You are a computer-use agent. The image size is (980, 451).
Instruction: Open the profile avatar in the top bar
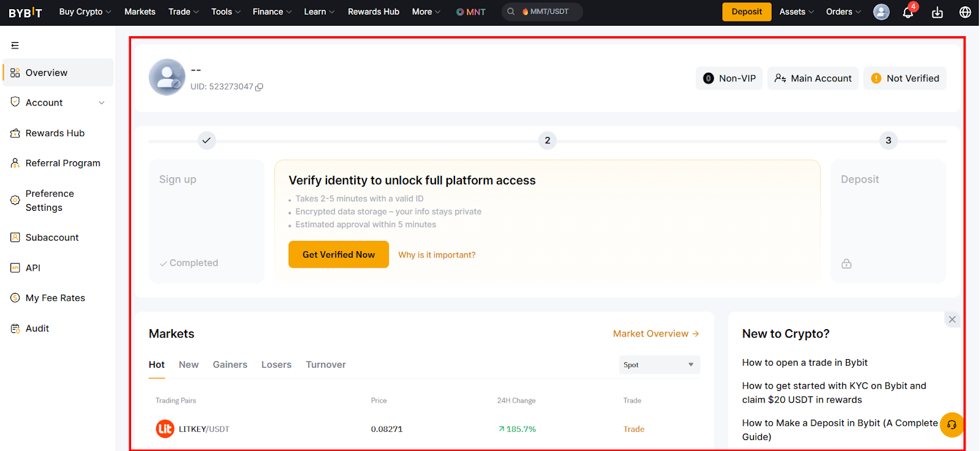(881, 12)
